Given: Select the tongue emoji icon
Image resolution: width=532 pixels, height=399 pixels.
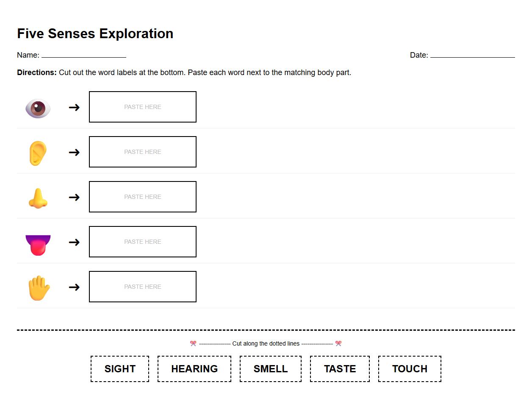Looking at the screenshot, I should pyautogui.click(x=37, y=242).
